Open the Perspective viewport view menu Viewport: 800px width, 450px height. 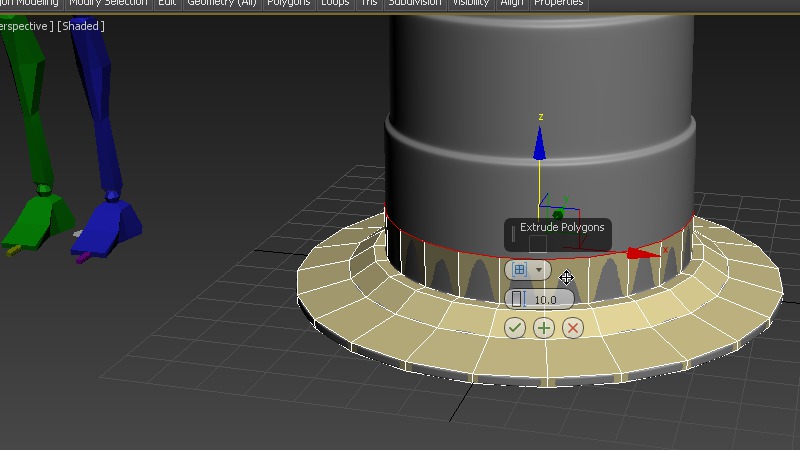pos(24,26)
